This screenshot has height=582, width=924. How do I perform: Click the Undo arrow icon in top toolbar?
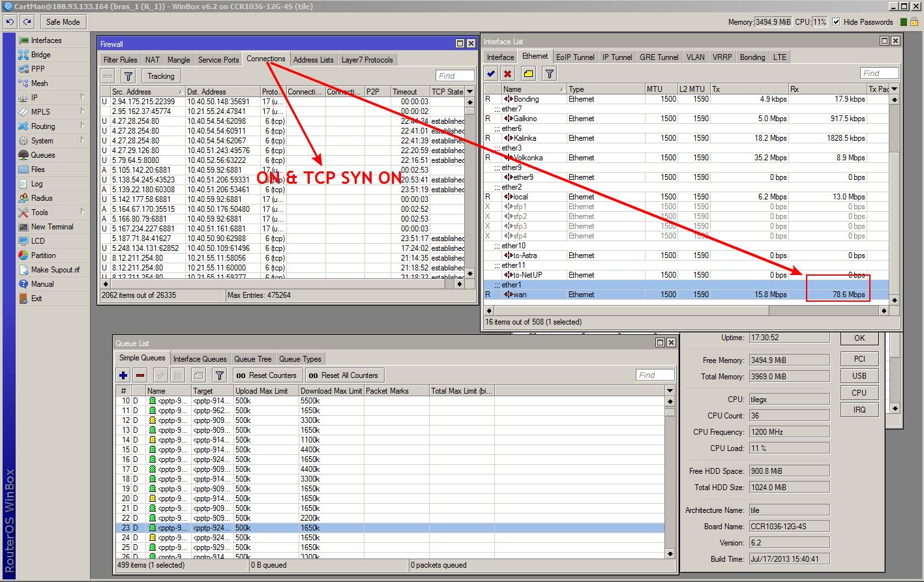coord(10,22)
